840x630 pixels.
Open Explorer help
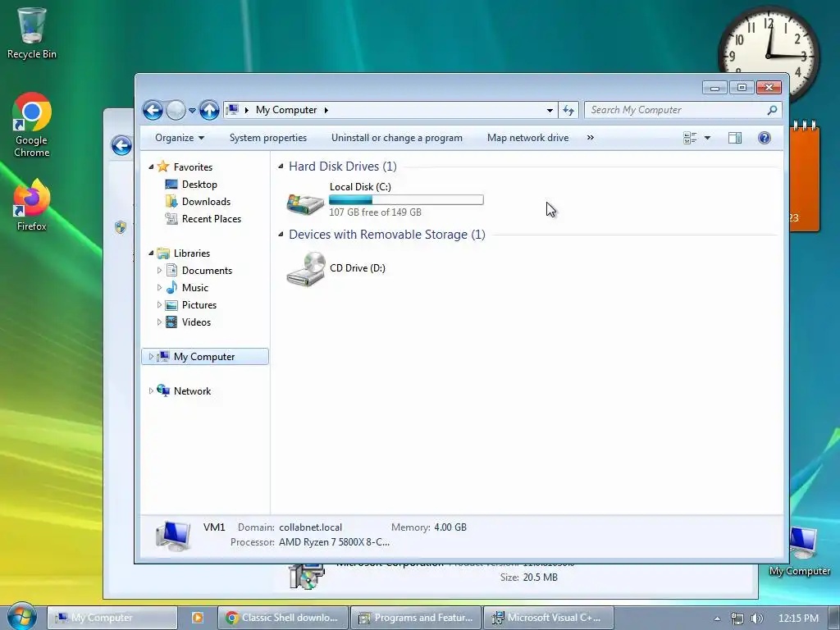pos(765,138)
